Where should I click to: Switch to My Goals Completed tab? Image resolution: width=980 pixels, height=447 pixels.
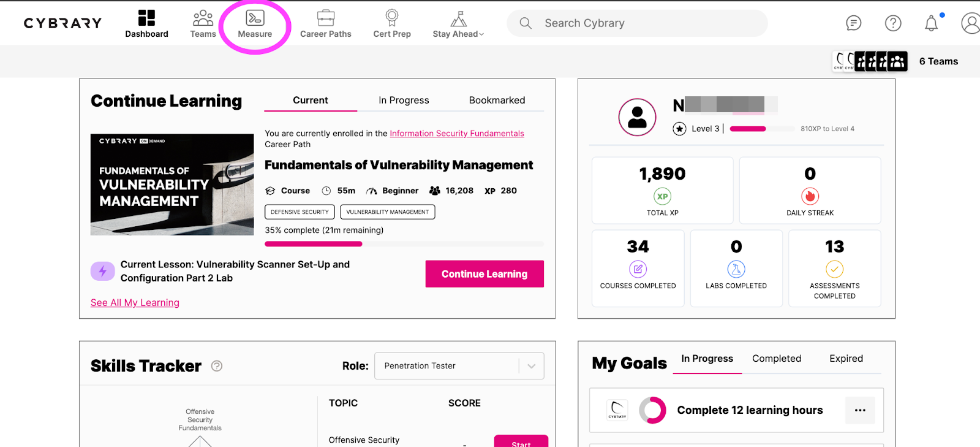click(777, 359)
